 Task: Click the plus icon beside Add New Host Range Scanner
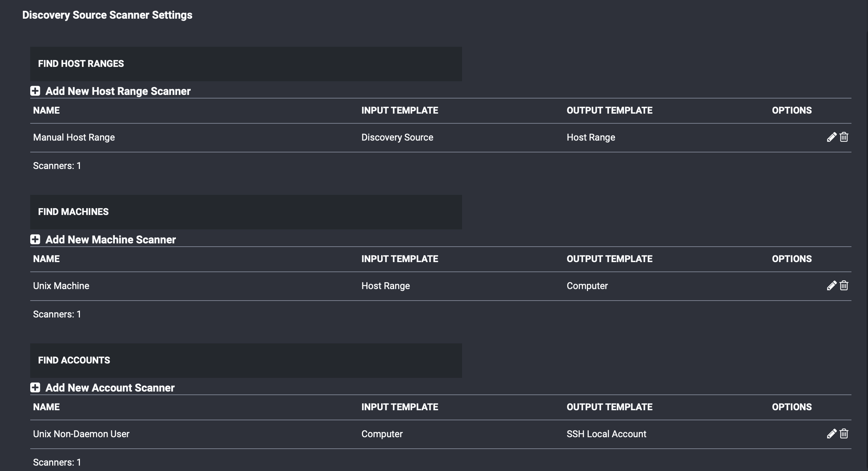(x=35, y=91)
